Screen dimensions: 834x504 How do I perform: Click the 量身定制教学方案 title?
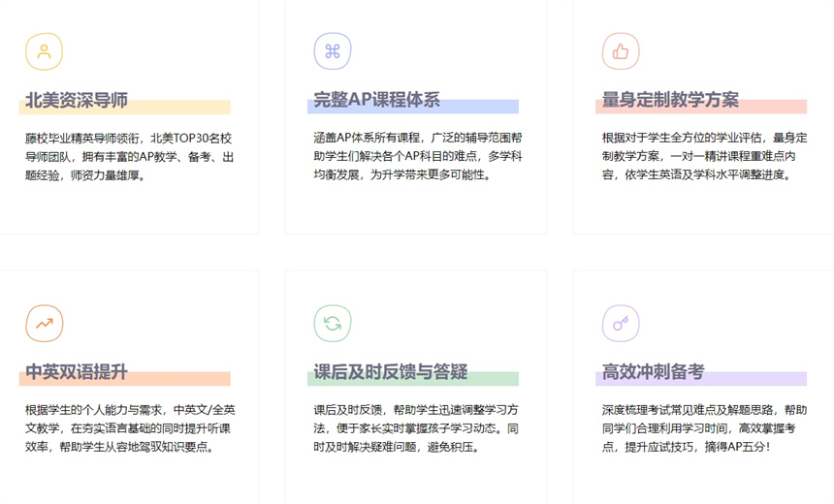[x=670, y=101]
